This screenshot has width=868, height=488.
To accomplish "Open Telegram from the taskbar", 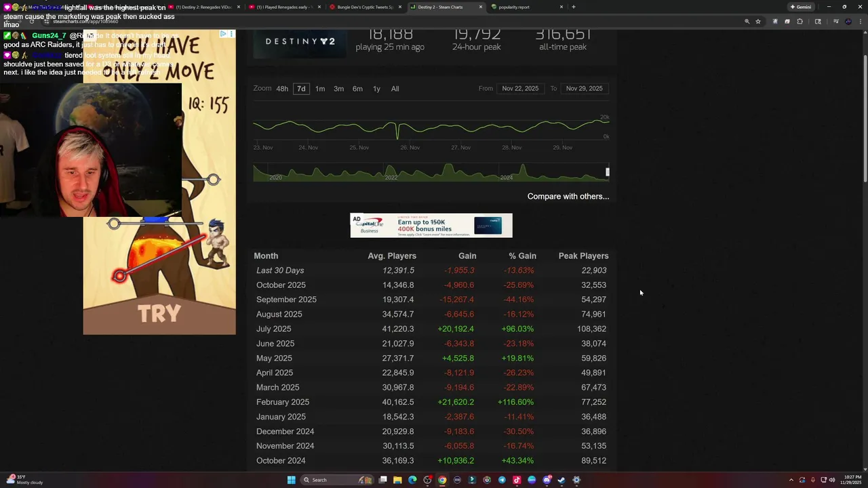I will (x=502, y=480).
